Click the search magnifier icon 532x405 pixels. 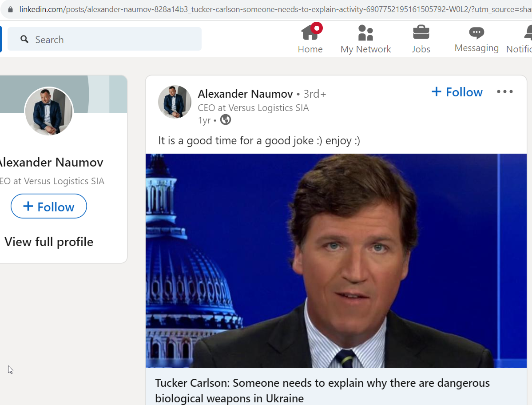(24, 40)
